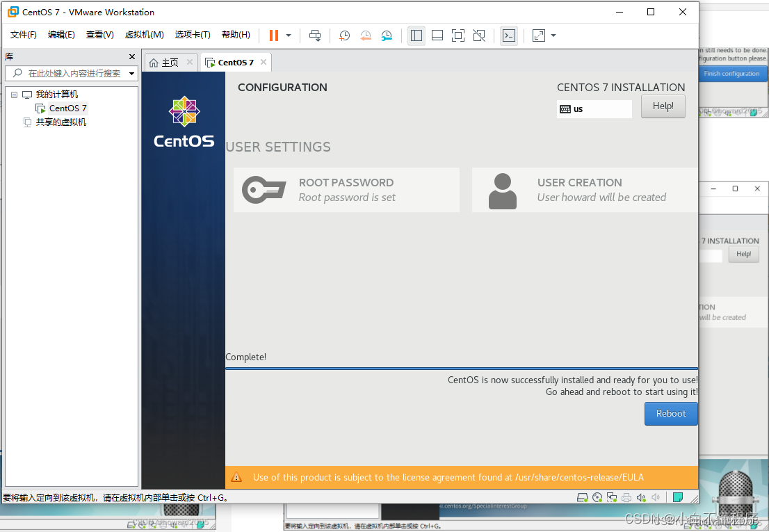The height and width of the screenshot is (532, 769).
Task: Click the VMware Workstation title bar icon
Action: pos(13,12)
